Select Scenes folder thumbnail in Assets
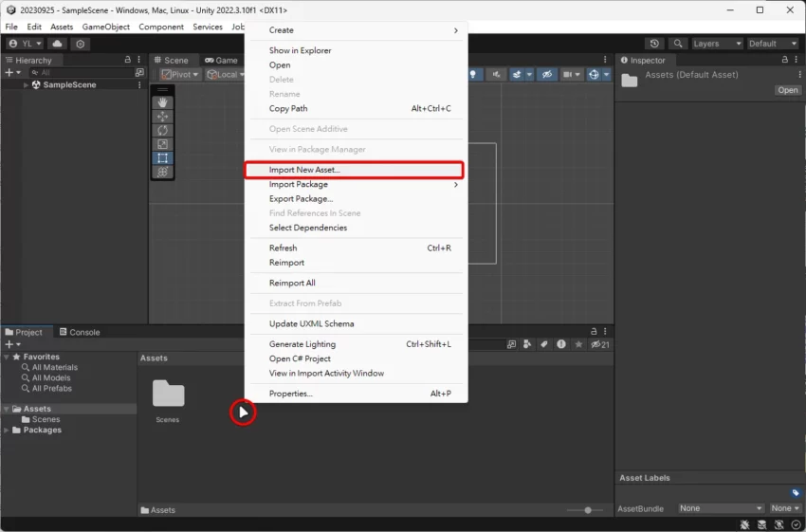This screenshot has height=532, width=806. pyautogui.click(x=168, y=401)
